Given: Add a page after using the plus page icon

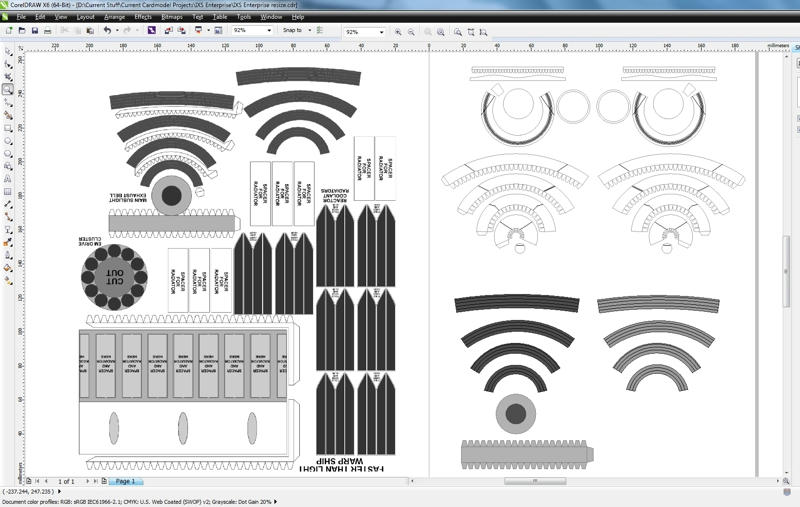Looking at the screenshot, I should click(104, 481).
